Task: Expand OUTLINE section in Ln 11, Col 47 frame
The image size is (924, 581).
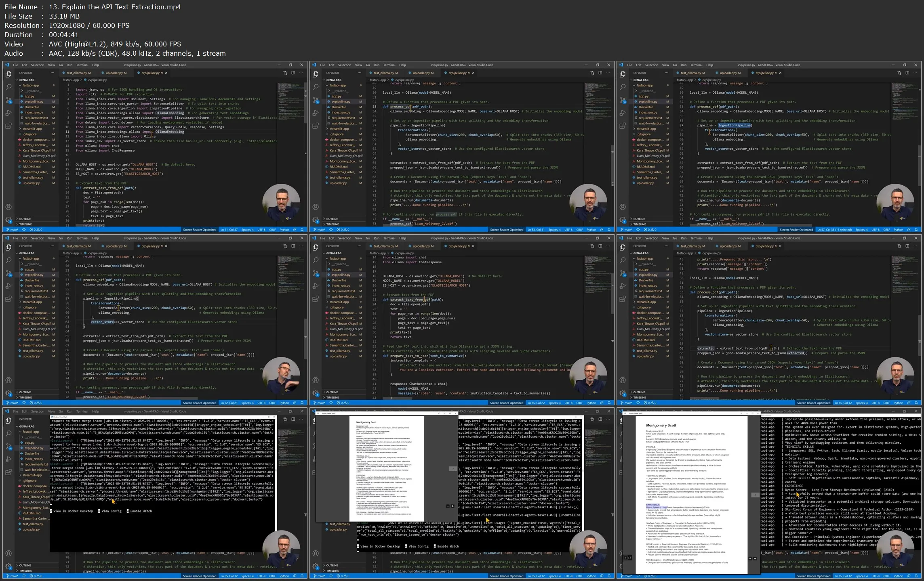Action: pyautogui.click(x=25, y=219)
